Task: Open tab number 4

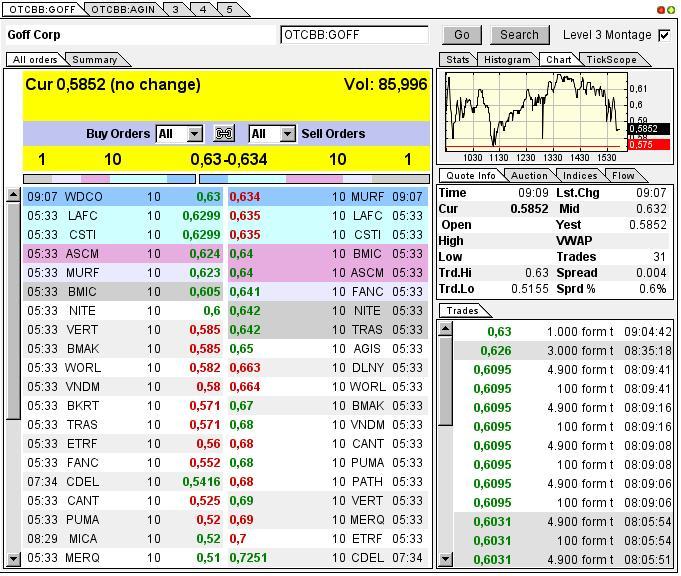Action: pyautogui.click(x=203, y=10)
